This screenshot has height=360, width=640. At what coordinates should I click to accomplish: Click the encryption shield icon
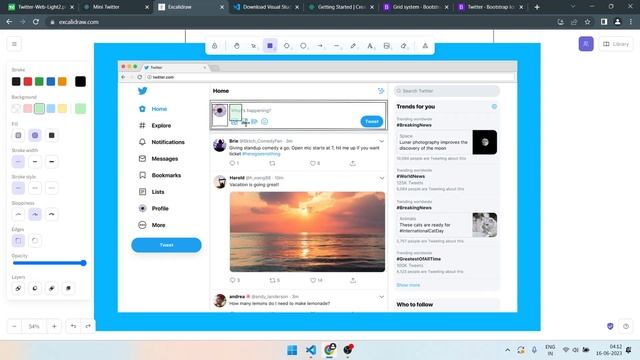610,326
